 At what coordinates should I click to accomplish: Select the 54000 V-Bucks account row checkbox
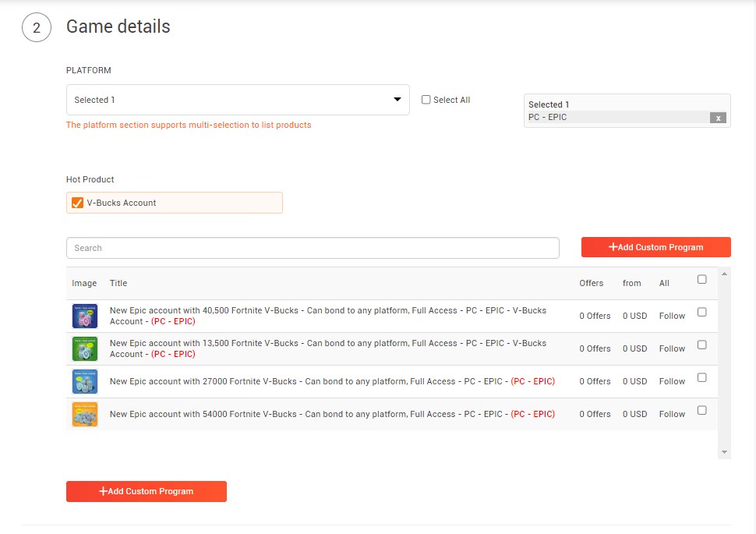[702, 411]
